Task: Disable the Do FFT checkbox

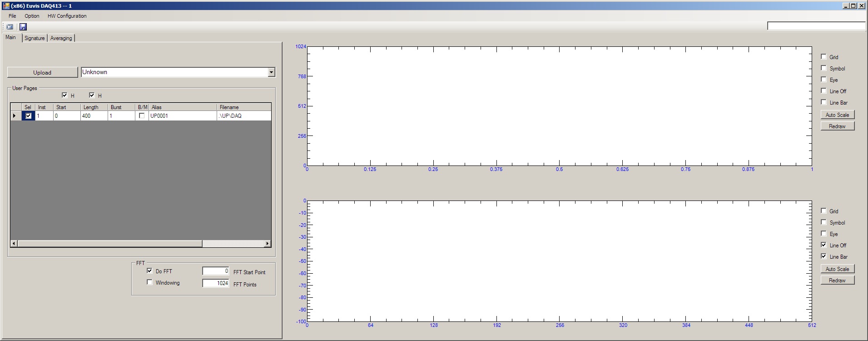Action: tap(149, 271)
